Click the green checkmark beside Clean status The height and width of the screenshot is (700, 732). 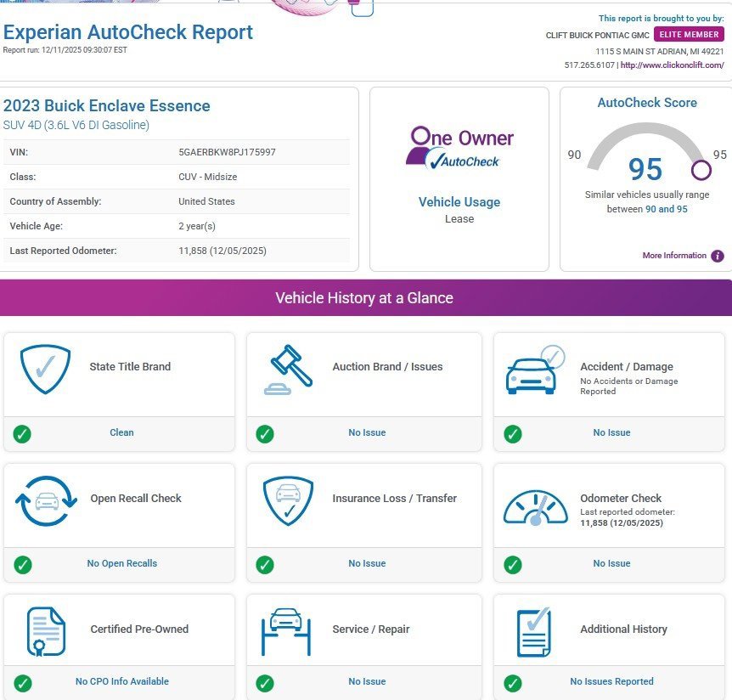(22, 434)
